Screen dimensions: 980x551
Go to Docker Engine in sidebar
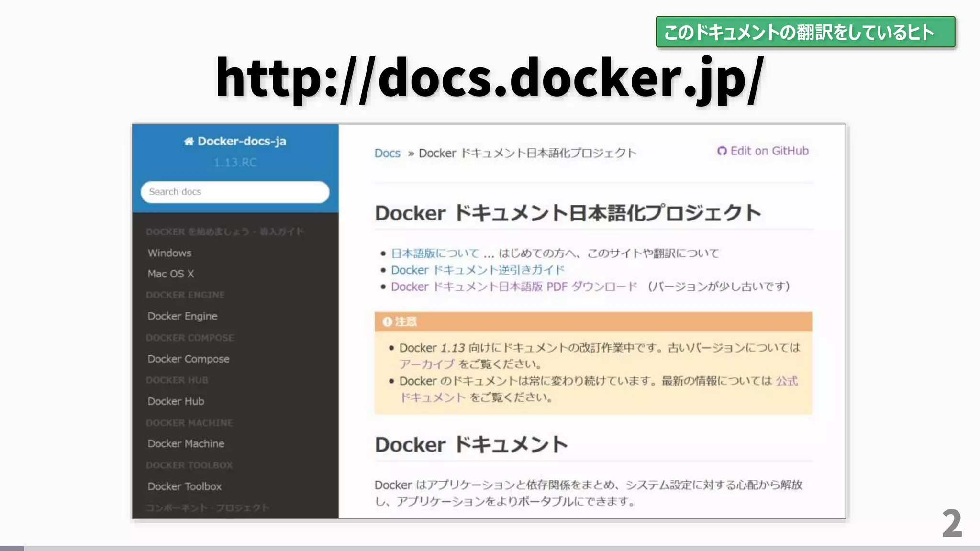pos(182,316)
